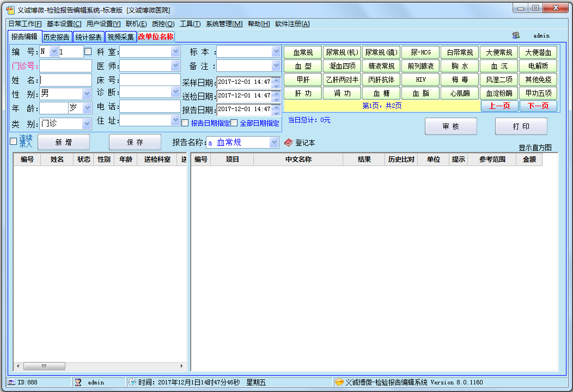Click the 保存 button

tap(135, 142)
